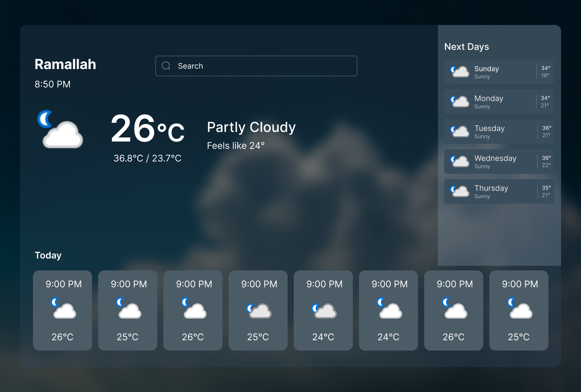Click inside the Search input field
Screen dimensions: 581x392
[x=256, y=66]
